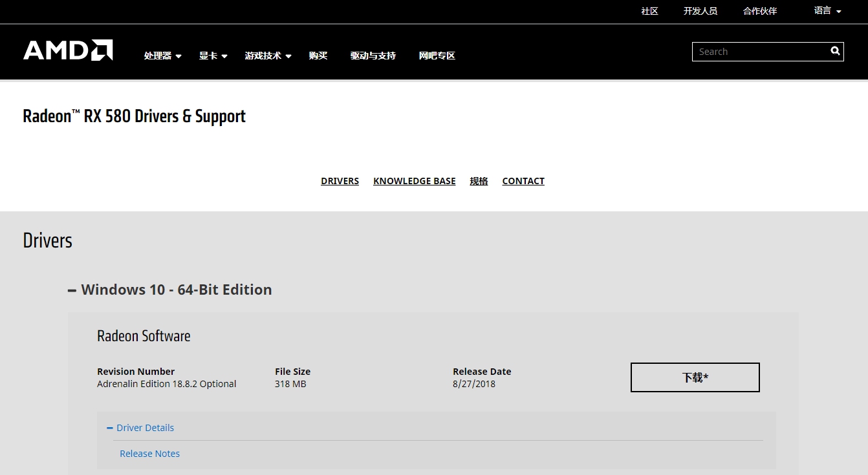Switch to the CONTACT tab
Viewport: 868px width, 475px height.
523,181
